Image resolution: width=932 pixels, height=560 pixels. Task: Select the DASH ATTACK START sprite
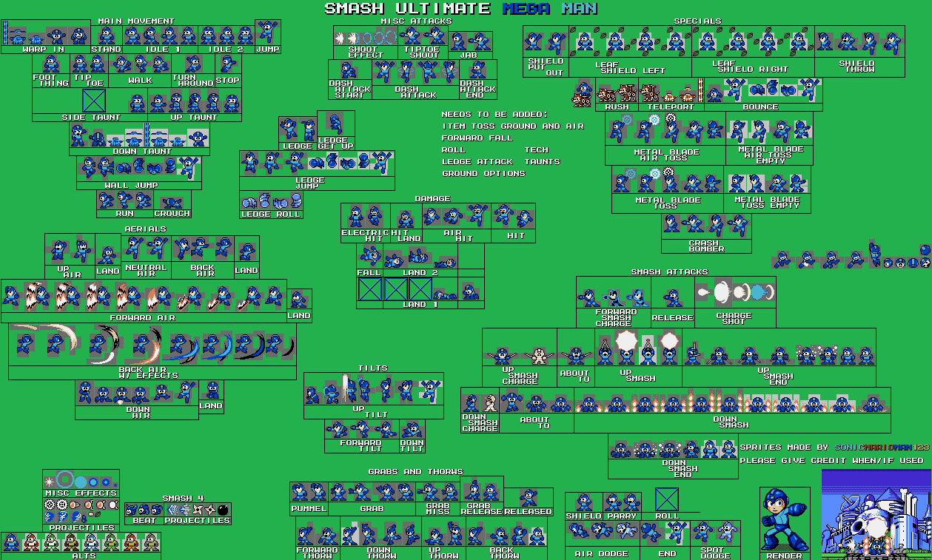[x=349, y=70]
